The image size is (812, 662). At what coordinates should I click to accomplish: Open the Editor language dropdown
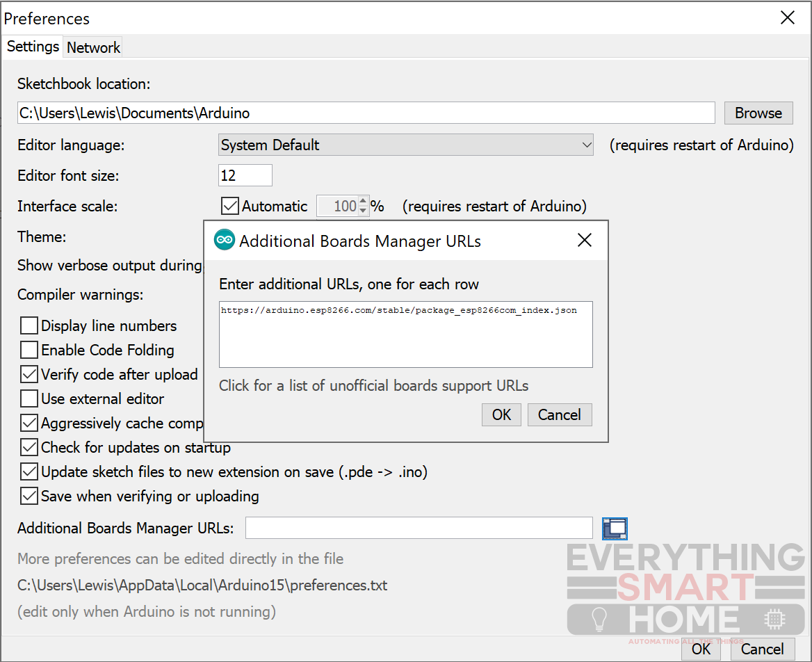pyautogui.click(x=405, y=145)
